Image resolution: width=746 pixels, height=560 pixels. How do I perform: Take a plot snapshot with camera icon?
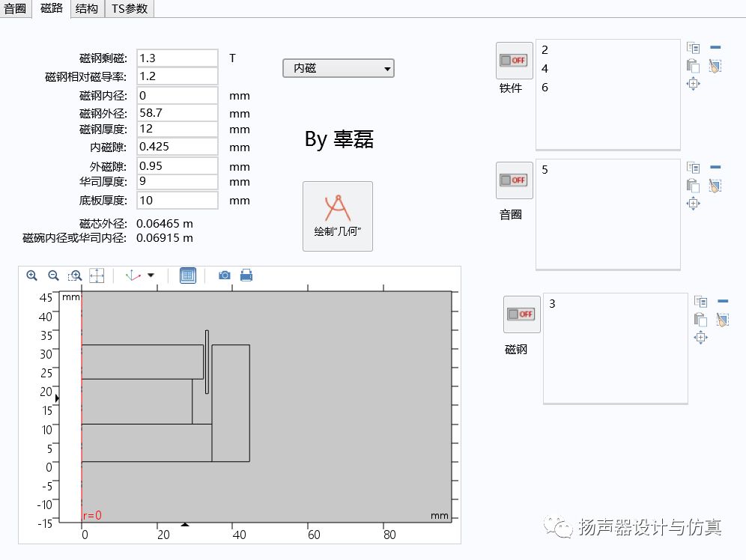pos(224,276)
